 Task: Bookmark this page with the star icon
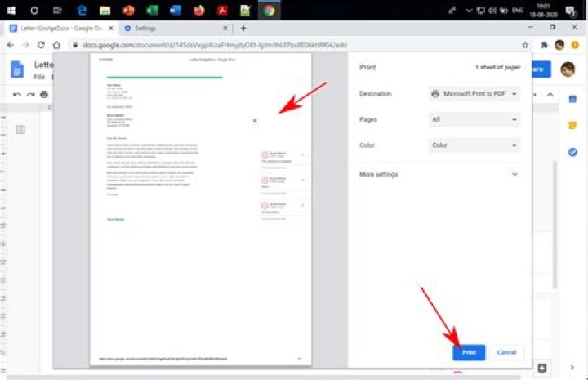pyautogui.click(x=525, y=45)
